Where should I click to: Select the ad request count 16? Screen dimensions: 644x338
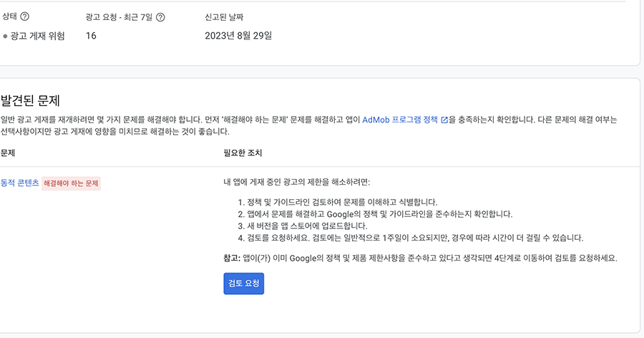coord(91,36)
